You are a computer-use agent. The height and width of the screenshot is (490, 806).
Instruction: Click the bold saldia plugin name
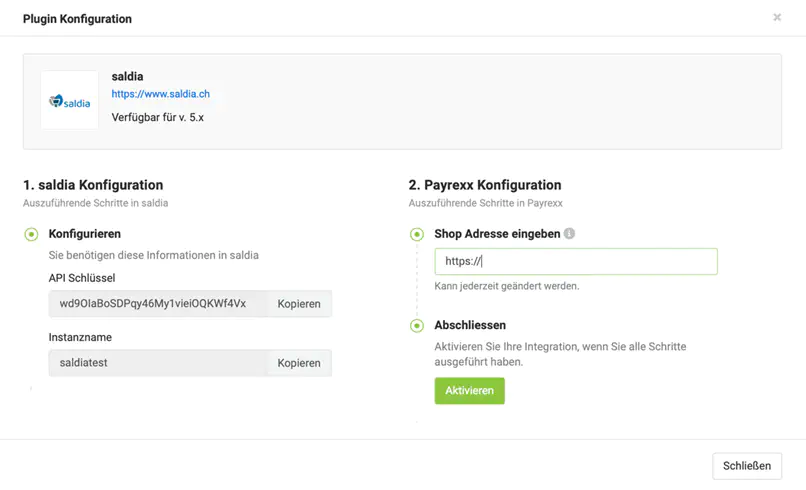click(x=127, y=76)
